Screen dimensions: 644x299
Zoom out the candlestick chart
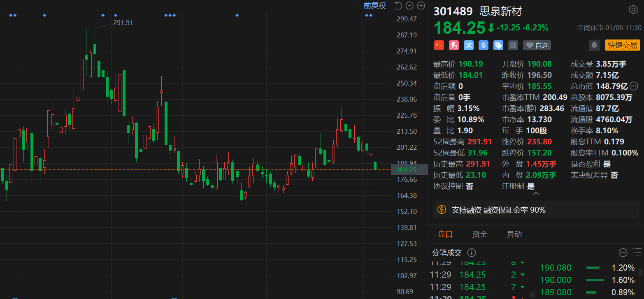(x=409, y=5)
